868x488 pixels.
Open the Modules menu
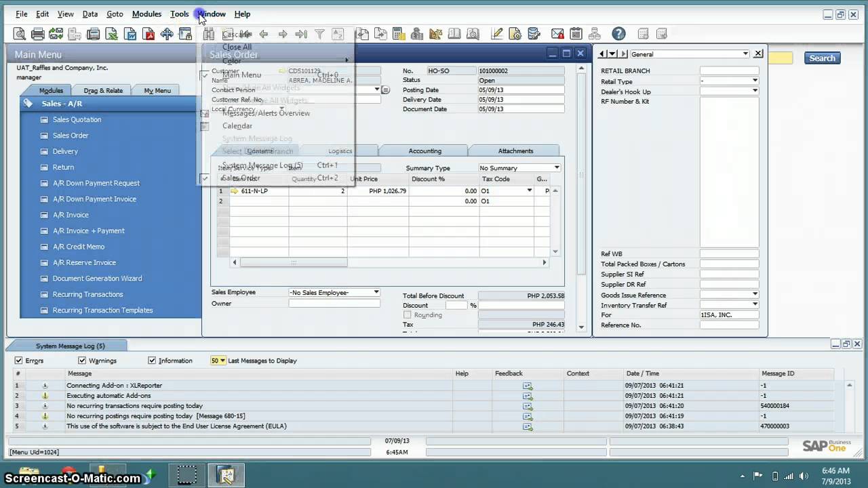click(146, 14)
